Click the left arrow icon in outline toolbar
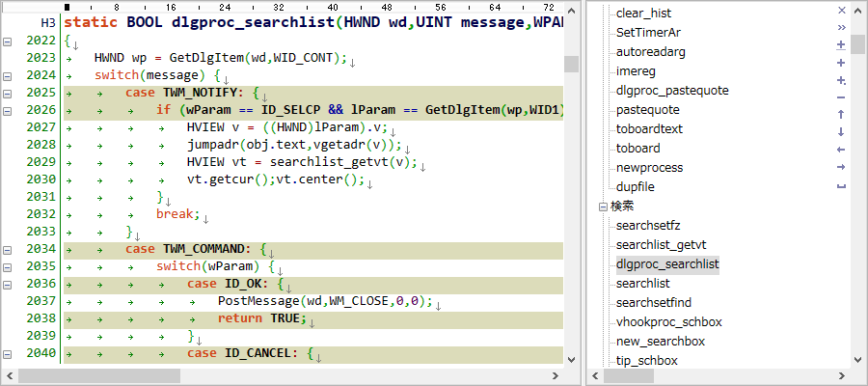 click(x=841, y=150)
